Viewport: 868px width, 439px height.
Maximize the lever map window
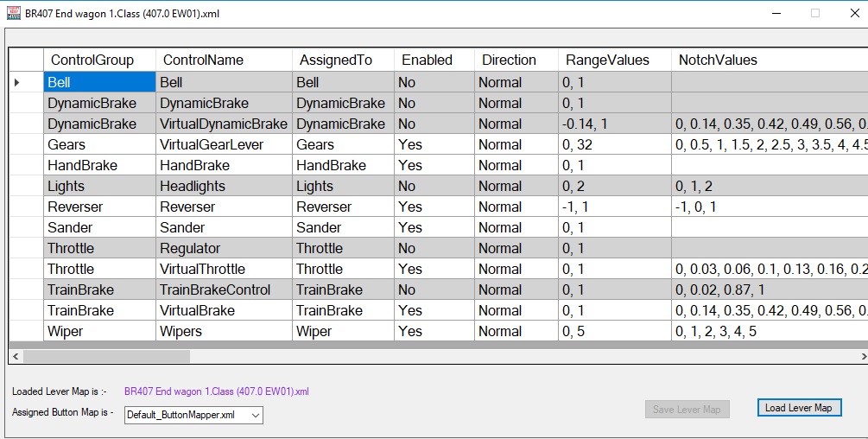tap(814, 13)
